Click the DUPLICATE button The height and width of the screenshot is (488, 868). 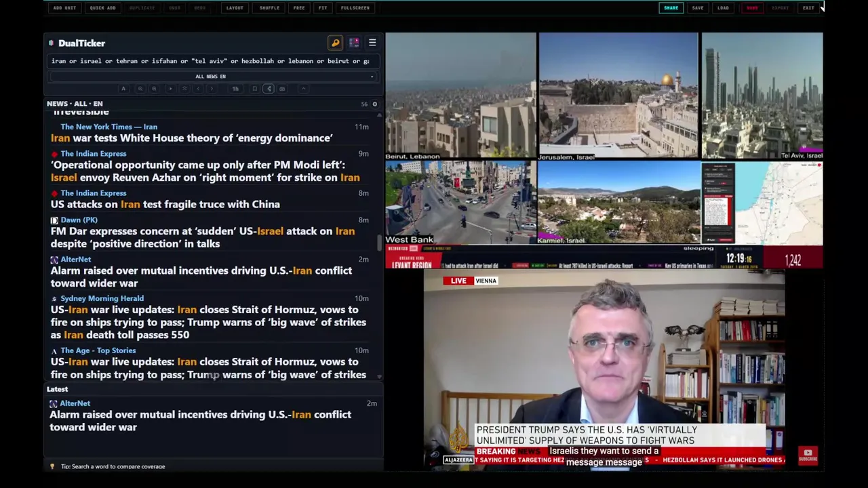click(142, 8)
